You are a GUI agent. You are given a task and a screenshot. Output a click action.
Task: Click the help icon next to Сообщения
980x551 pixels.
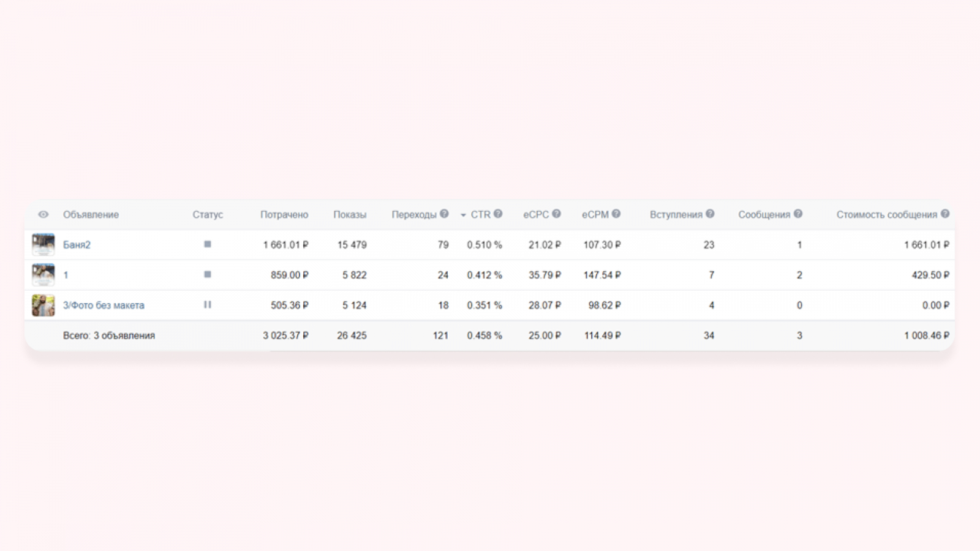(x=798, y=214)
